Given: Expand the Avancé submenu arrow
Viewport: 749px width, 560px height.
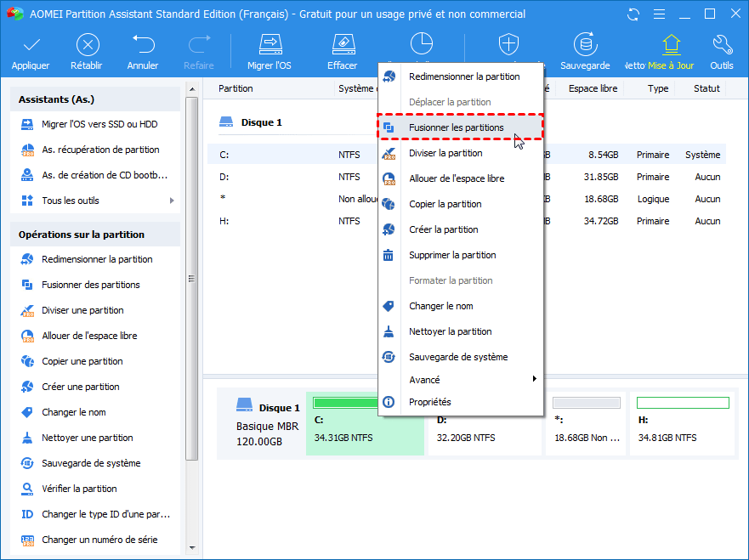Looking at the screenshot, I should tap(534, 379).
